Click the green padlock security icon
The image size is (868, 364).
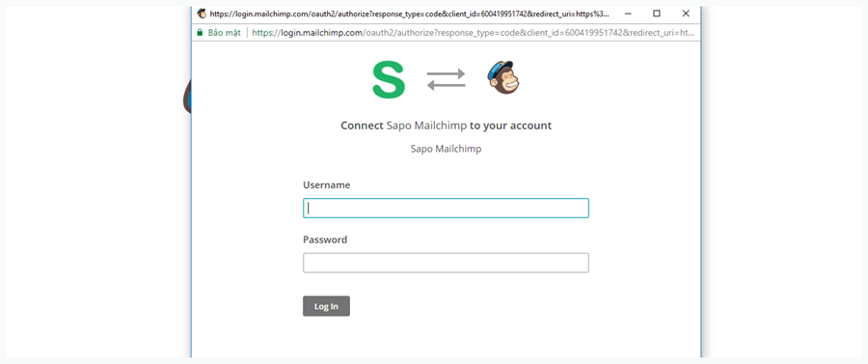[x=200, y=33]
